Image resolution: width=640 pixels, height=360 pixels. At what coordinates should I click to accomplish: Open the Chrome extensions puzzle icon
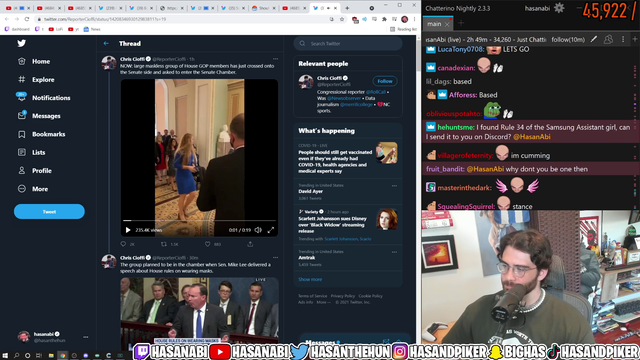coord(384,19)
